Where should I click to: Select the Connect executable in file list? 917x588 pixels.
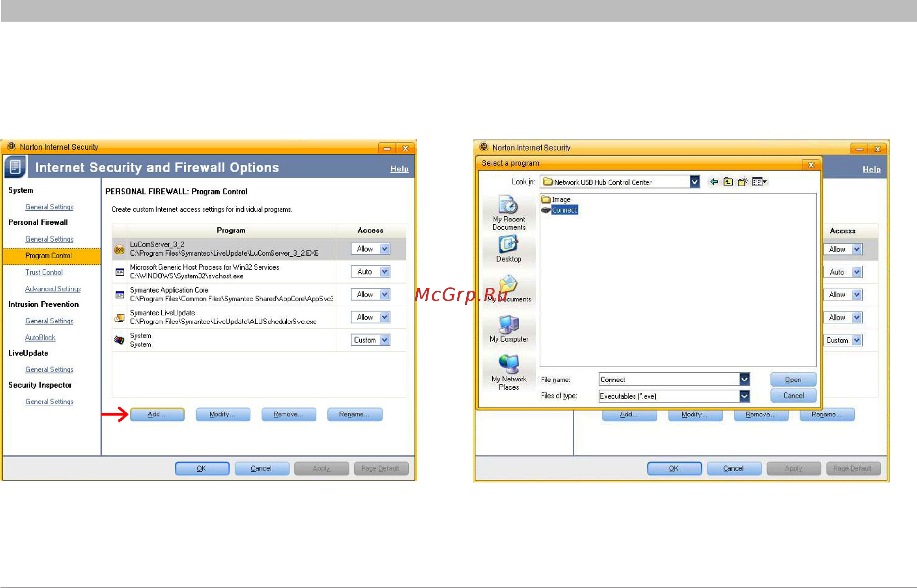560,210
